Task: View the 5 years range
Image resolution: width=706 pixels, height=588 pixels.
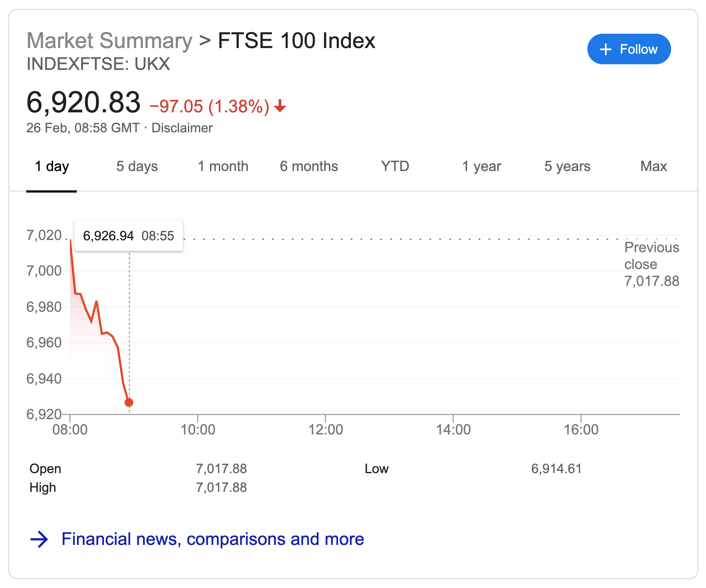Action: click(x=567, y=166)
